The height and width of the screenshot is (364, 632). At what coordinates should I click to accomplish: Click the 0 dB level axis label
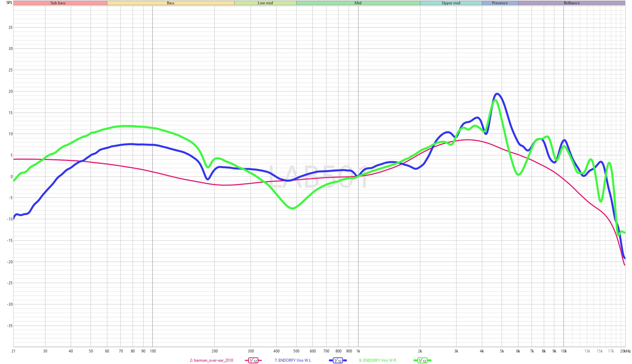[12, 177]
